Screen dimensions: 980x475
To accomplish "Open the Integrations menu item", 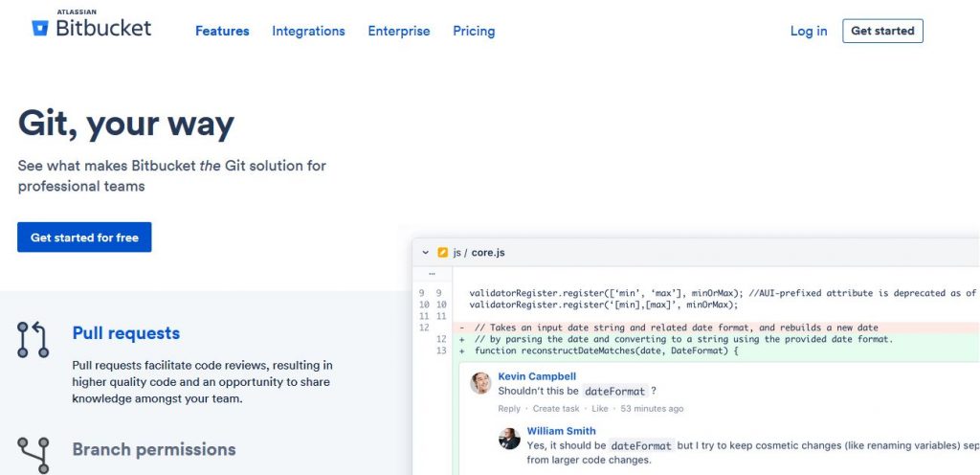I will pyautogui.click(x=308, y=32).
